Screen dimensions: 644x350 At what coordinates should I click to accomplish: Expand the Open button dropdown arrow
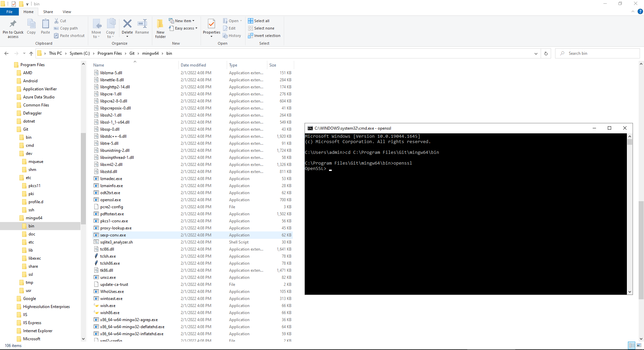point(241,21)
